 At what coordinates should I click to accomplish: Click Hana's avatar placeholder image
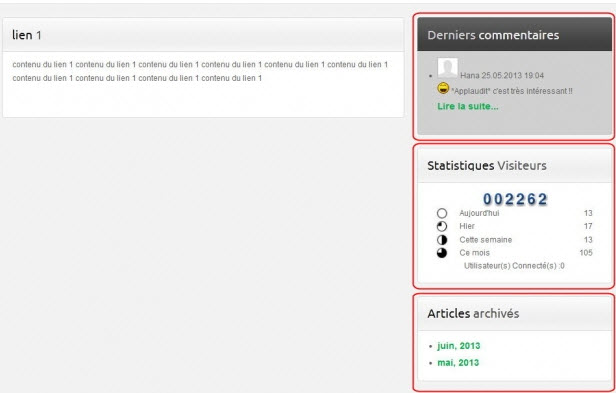pyautogui.click(x=448, y=68)
